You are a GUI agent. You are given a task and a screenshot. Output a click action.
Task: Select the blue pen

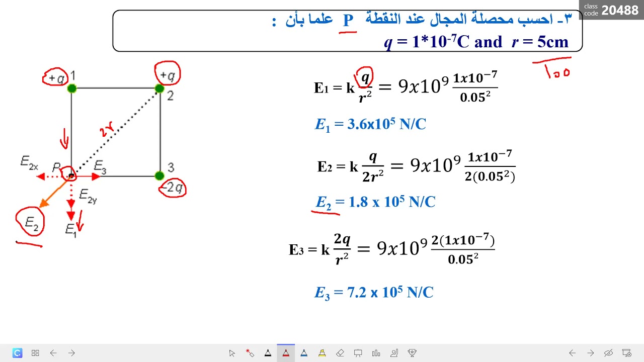pos(304,353)
